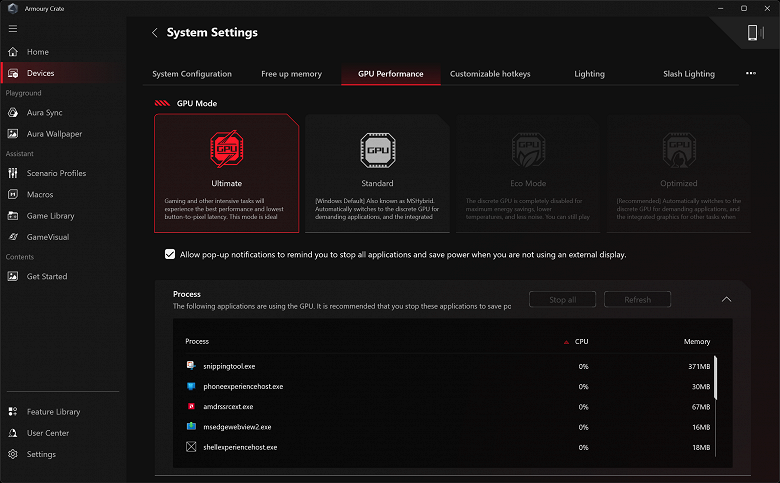This screenshot has height=483, width=780.
Task: Open the Game Library
Action: 50,216
